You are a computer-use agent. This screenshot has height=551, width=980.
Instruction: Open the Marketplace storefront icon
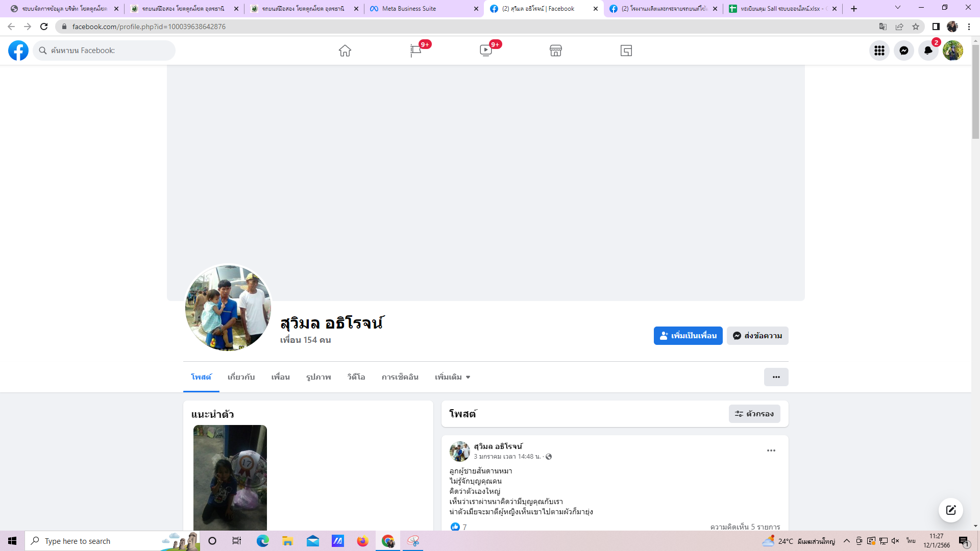tap(556, 51)
